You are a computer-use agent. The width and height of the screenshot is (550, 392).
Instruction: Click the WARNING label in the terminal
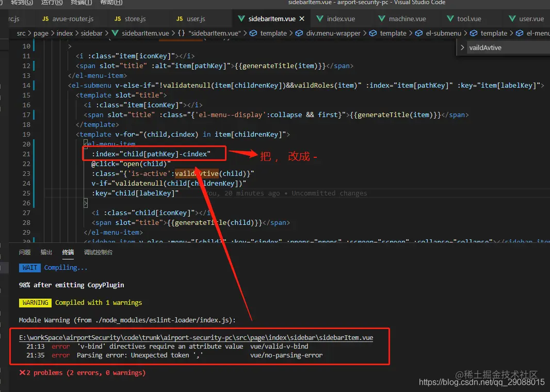(35, 303)
